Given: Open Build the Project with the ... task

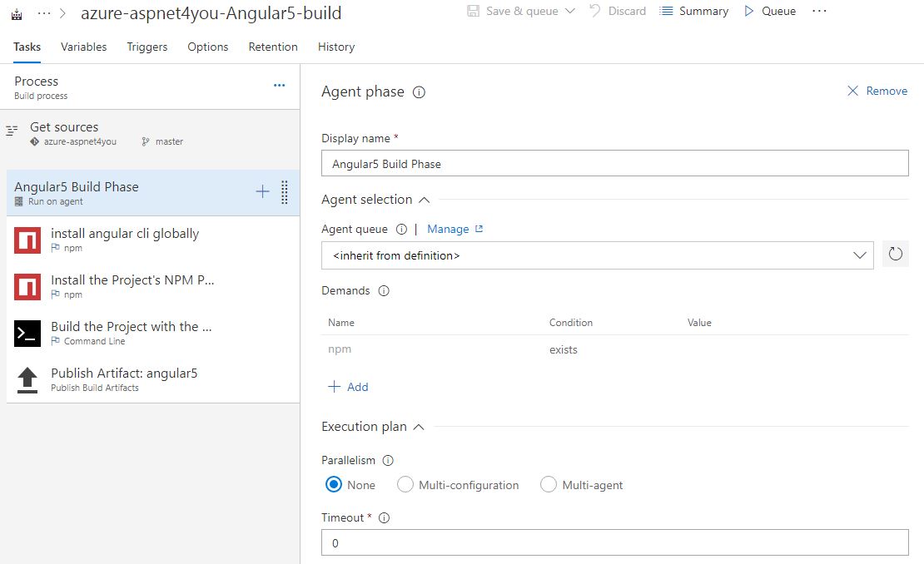Looking at the screenshot, I should pos(152,333).
